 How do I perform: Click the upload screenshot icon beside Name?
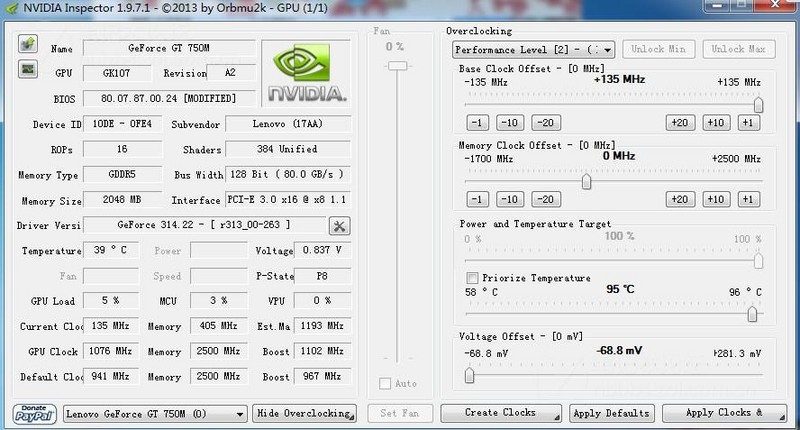click(28, 44)
